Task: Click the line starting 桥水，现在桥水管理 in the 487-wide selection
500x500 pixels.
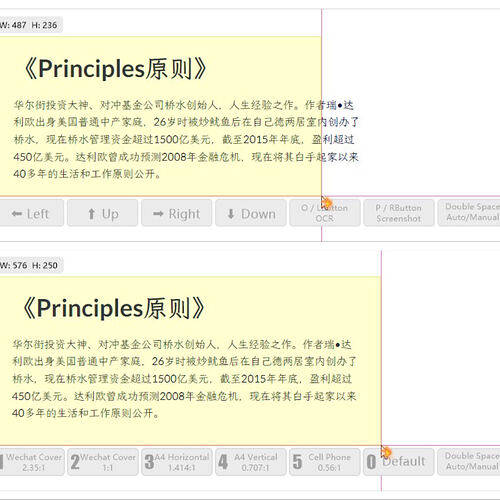Action: click(184, 139)
